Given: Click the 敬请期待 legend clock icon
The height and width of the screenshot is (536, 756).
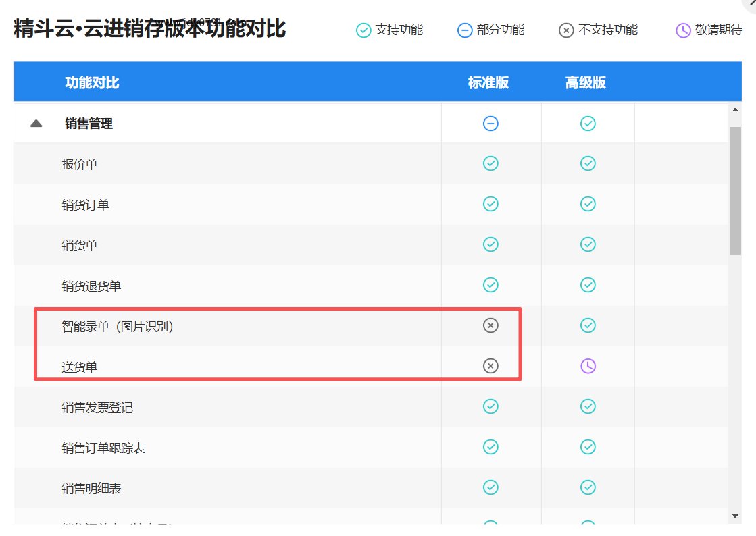Looking at the screenshot, I should pyautogui.click(x=683, y=30).
